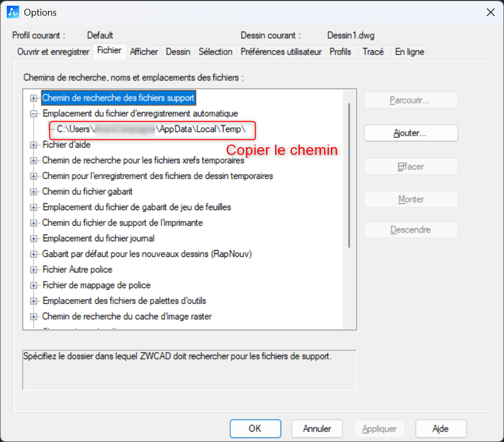This screenshot has height=442, width=504.
Task: Click the 'Annuler' button
Action: [x=317, y=429]
